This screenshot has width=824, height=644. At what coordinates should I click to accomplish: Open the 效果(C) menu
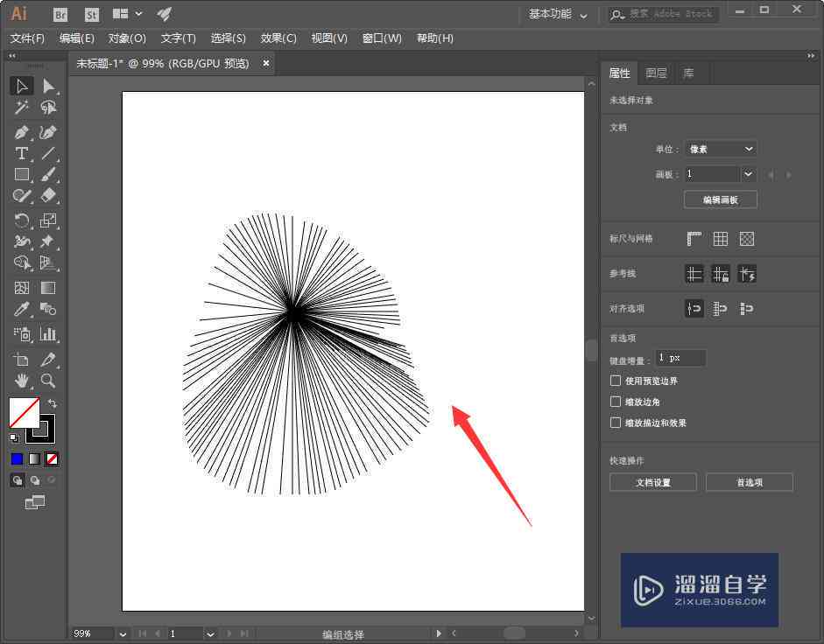click(278, 38)
